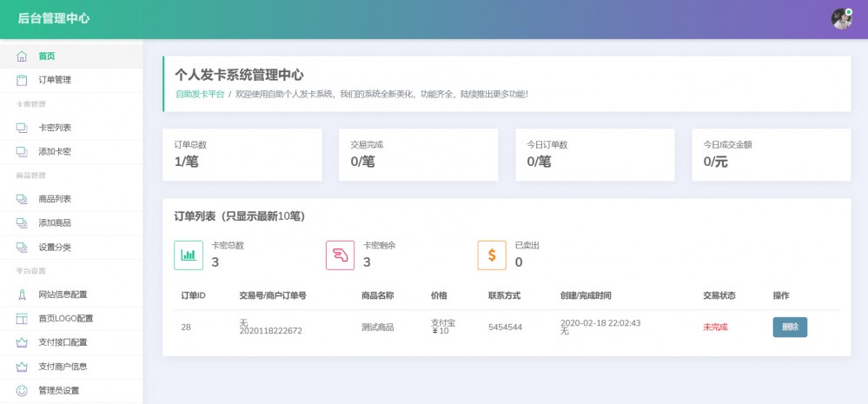Click the smiley icon beside 管理员设置
Screen dimensions: 868x404
pyautogui.click(x=22, y=391)
